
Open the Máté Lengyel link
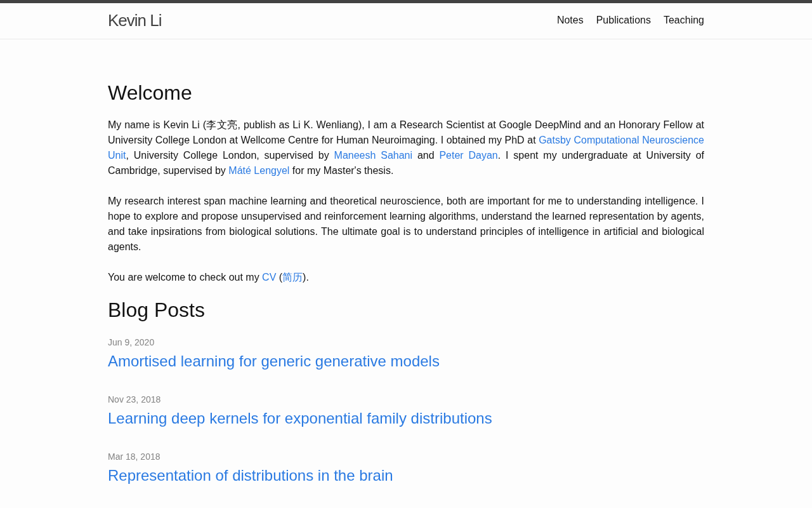259,171
